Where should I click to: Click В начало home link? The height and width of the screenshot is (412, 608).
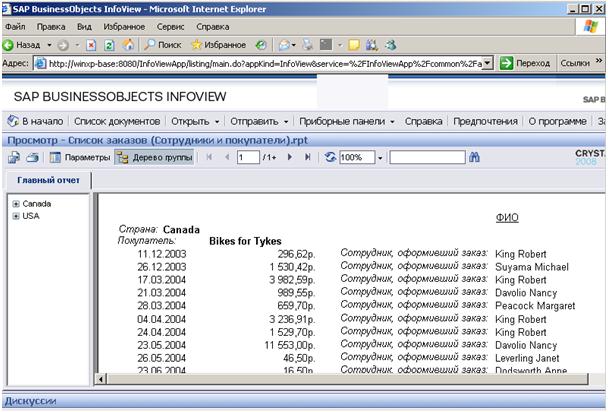point(35,121)
